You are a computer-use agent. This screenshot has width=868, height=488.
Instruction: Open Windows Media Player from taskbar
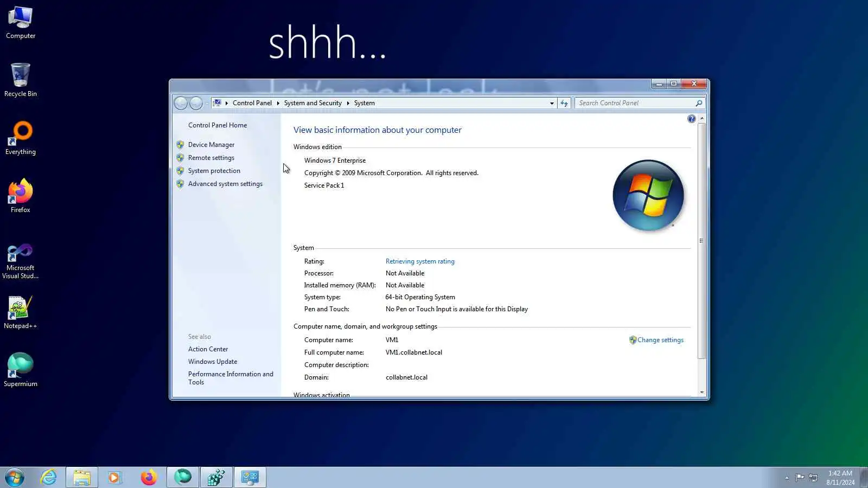114,478
